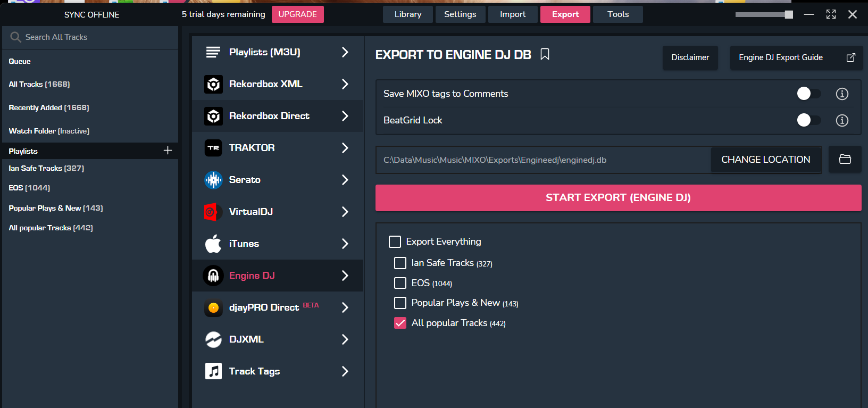
Task: Open the Tools tab
Action: pos(618,14)
